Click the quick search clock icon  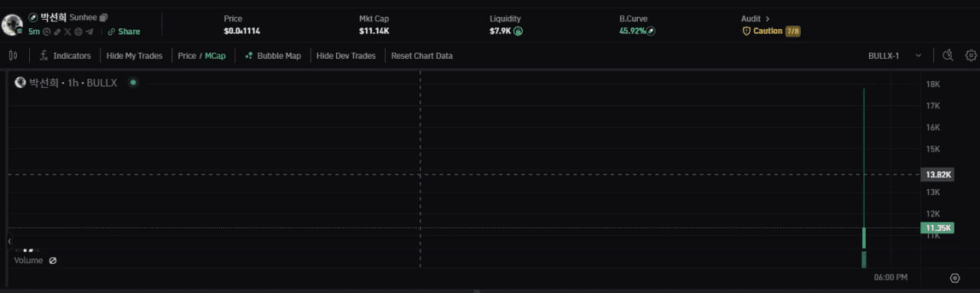pos(948,55)
